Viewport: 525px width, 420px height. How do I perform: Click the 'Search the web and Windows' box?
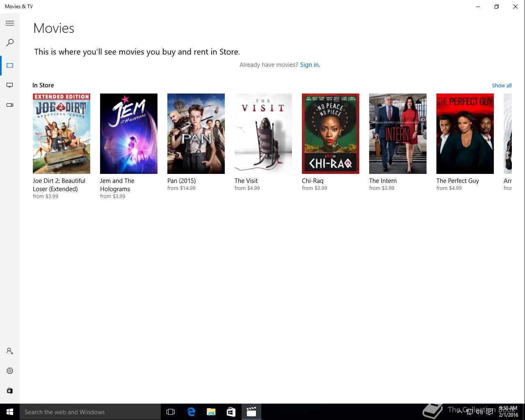(x=90, y=412)
